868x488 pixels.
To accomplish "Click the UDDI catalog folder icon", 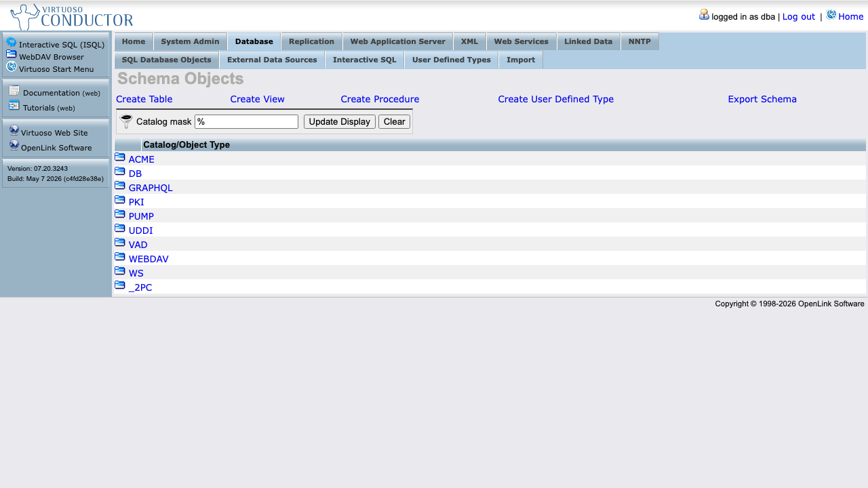I will [120, 228].
